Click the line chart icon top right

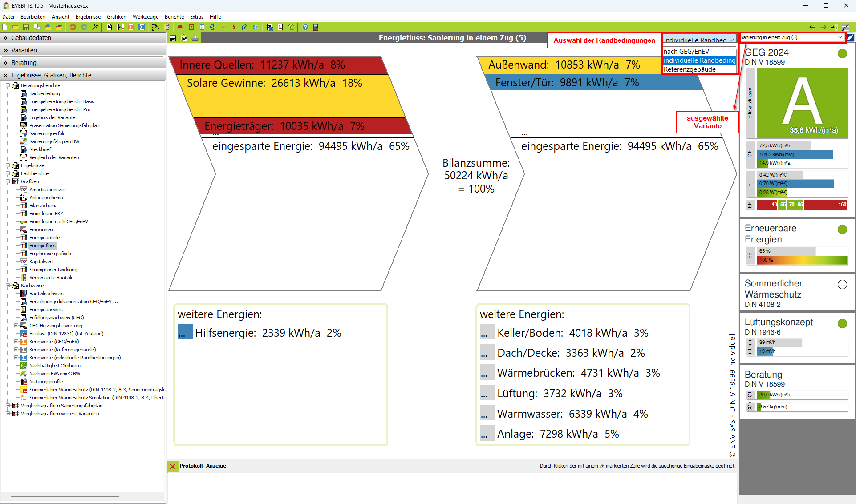pyautogui.click(x=846, y=27)
